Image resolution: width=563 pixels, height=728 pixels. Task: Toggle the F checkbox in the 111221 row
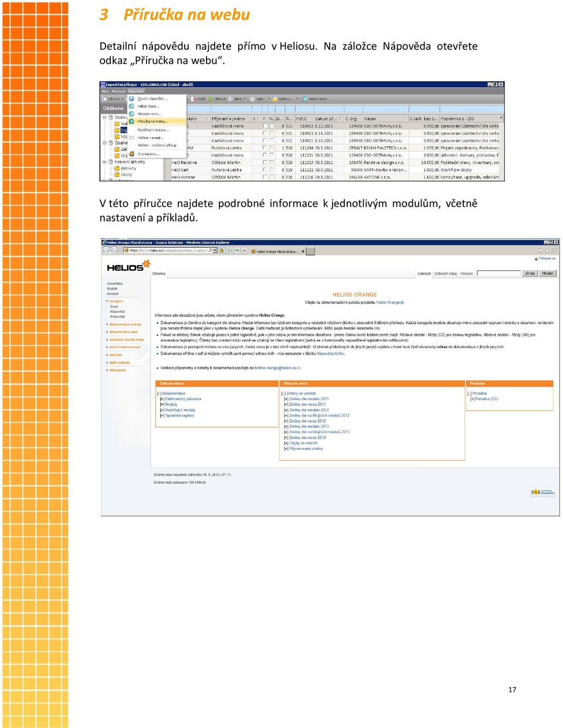click(x=265, y=155)
